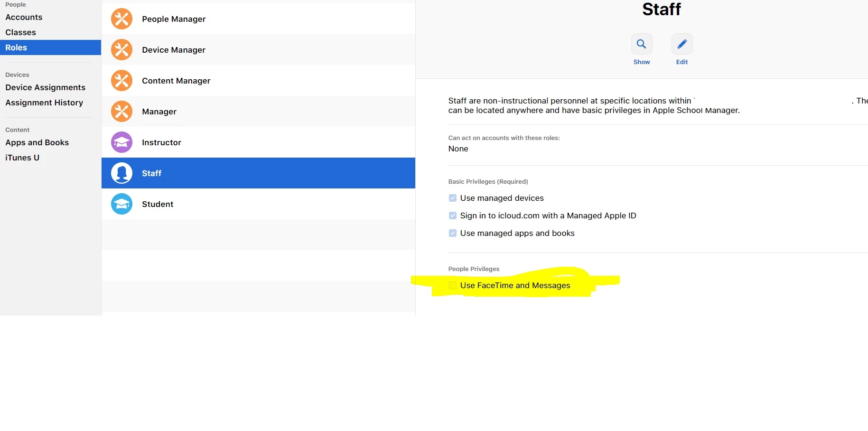868x431 pixels.
Task: Click the Manager role wrench icon
Action: point(121,112)
